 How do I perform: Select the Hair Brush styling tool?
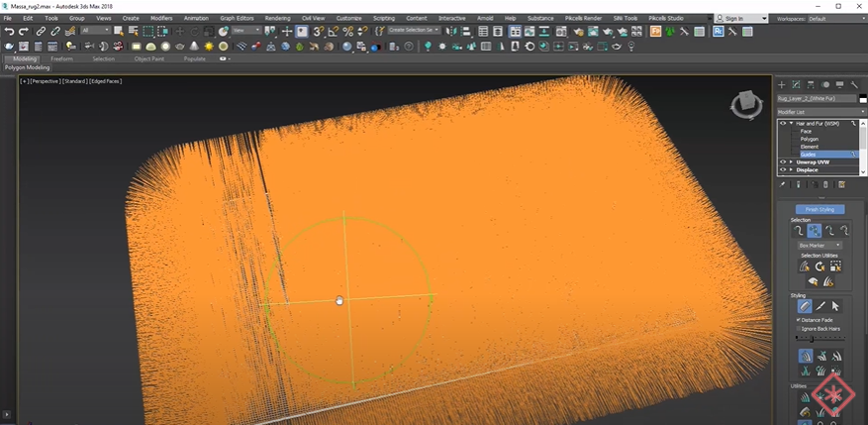tap(805, 306)
